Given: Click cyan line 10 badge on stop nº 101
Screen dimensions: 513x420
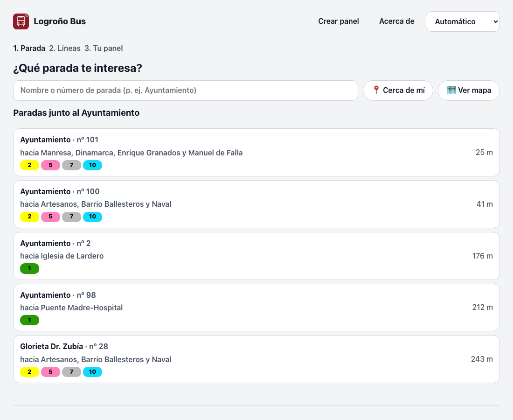Looking at the screenshot, I should tap(93, 165).
